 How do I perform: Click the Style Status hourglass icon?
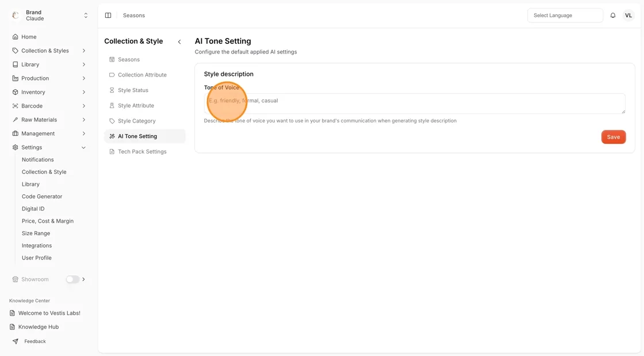[112, 90]
